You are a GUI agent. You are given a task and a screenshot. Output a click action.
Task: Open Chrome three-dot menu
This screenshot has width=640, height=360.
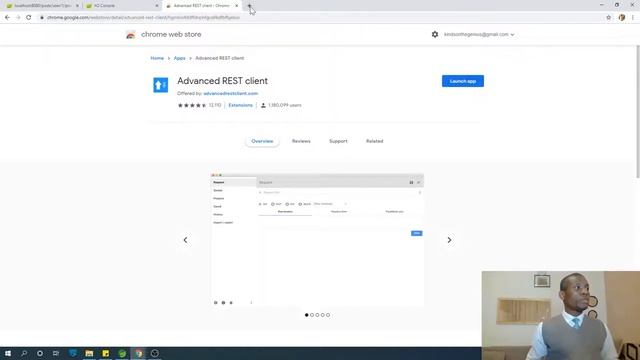tap(633, 17)
